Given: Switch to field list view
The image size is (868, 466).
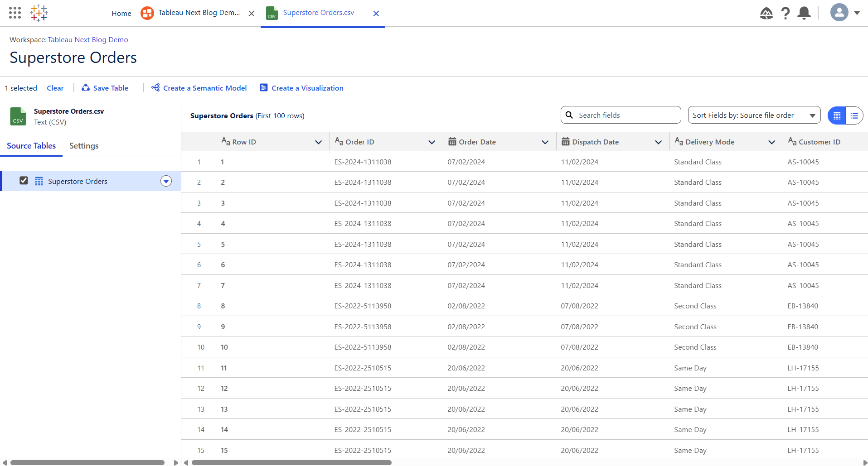Looking at the screenshot, I should pos(854,115).
